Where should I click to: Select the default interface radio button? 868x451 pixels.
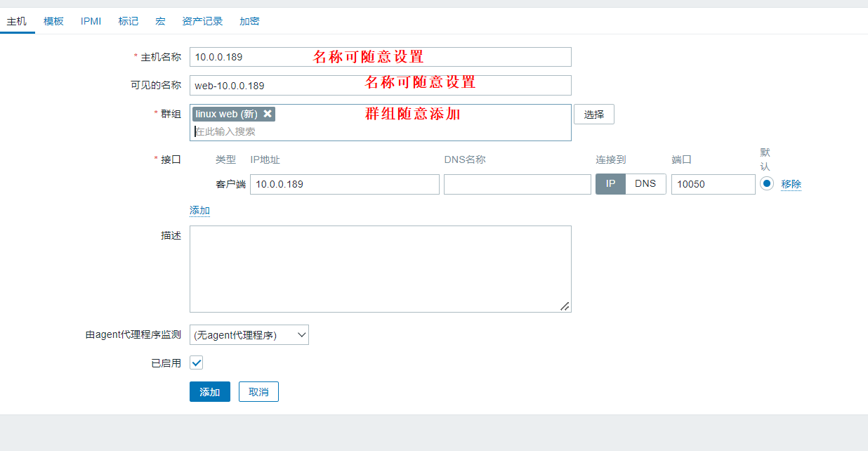767,183
